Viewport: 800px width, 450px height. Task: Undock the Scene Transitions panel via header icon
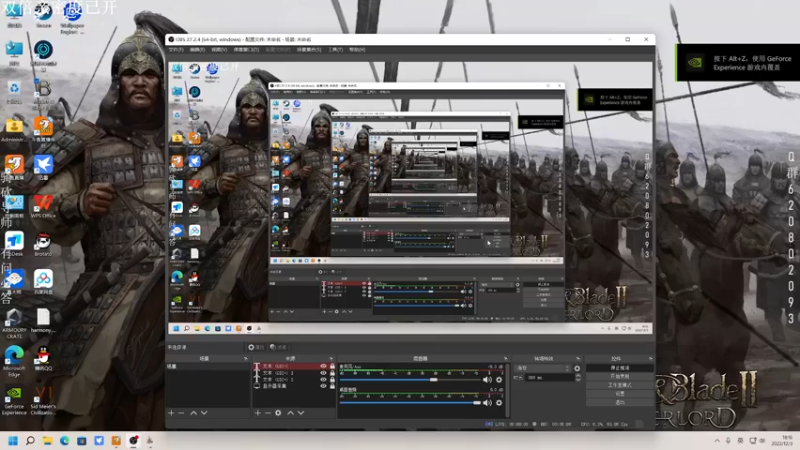pos(578,359)
